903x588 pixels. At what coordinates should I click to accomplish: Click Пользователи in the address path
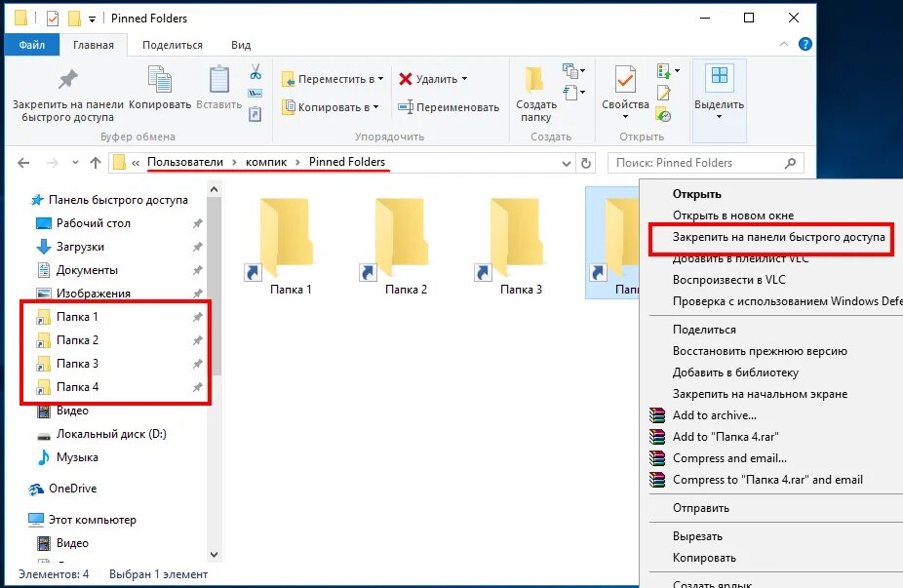tap(185, 163)
